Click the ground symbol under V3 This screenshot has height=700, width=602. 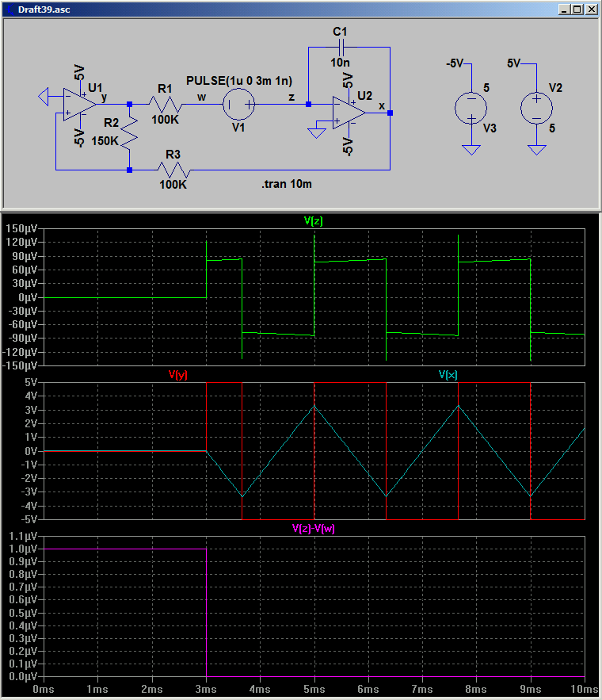471,150
